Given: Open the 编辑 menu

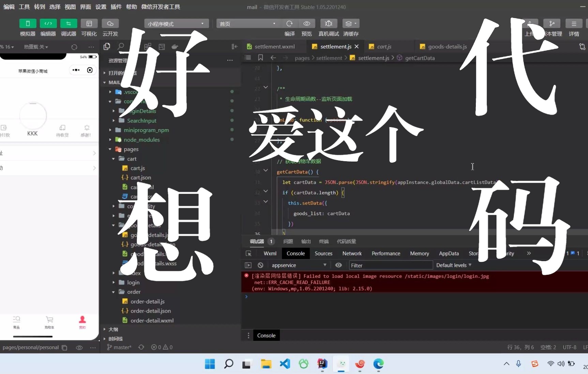Looking at the screenshot, I should (x=9, y=7).
